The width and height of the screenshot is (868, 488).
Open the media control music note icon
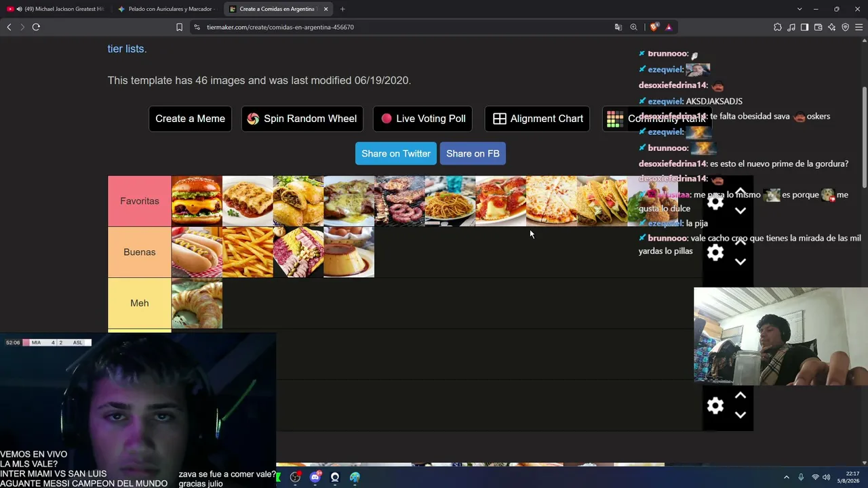tap(791, 27)
